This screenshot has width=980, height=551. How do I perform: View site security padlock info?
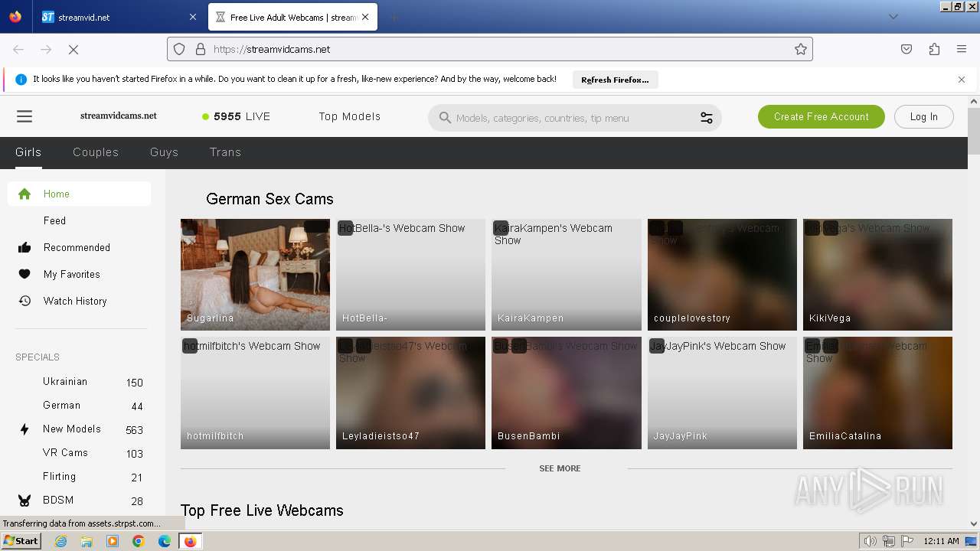coord(201,49)
